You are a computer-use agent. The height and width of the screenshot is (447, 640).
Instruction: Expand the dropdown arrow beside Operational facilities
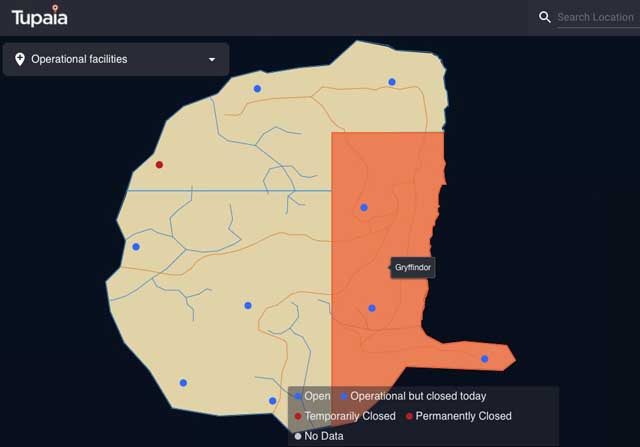[x=212, y=60]
